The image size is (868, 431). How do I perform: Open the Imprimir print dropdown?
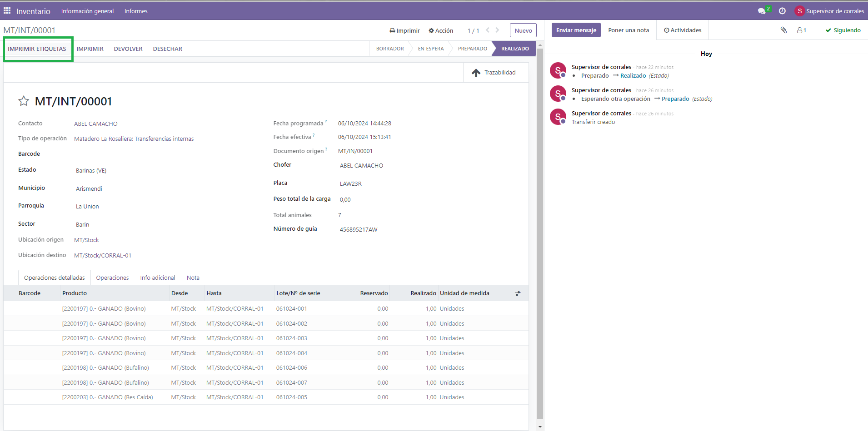404,30
